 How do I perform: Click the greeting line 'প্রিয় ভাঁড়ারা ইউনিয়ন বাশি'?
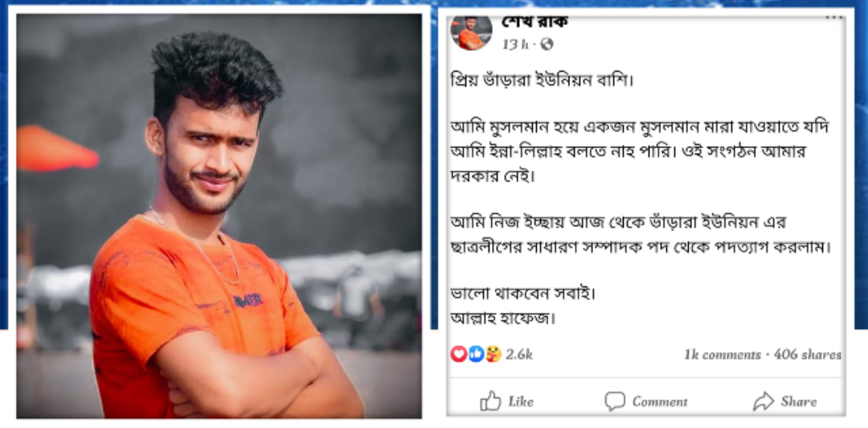coord(542,81)
